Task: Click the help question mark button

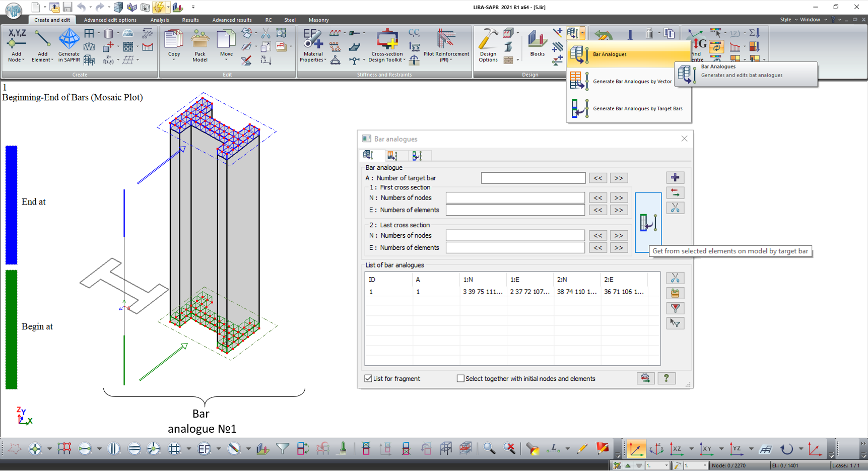Action: (x=666, y=378)
